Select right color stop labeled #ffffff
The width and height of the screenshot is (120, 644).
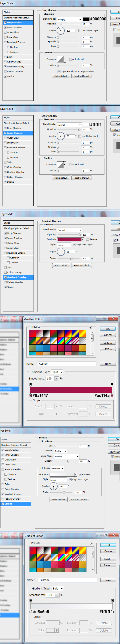[112, 612]
